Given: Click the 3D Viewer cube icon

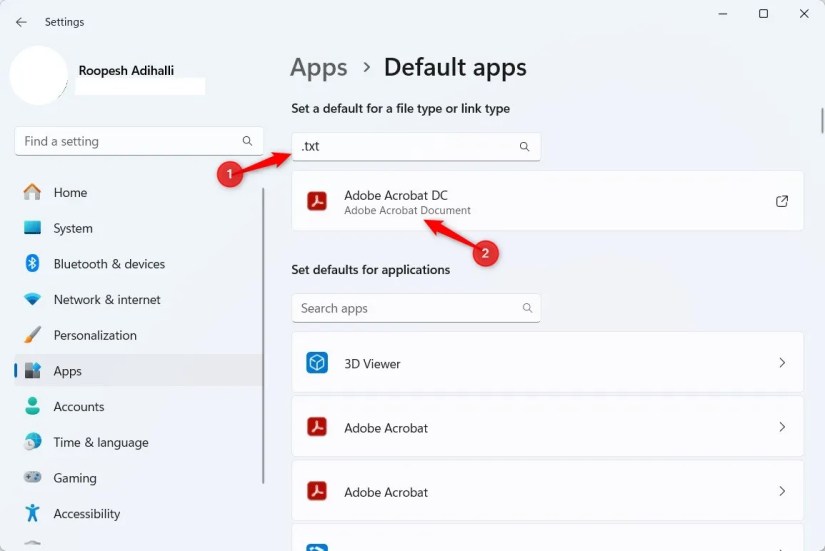Looking at the screenshot, I should 317,363.
